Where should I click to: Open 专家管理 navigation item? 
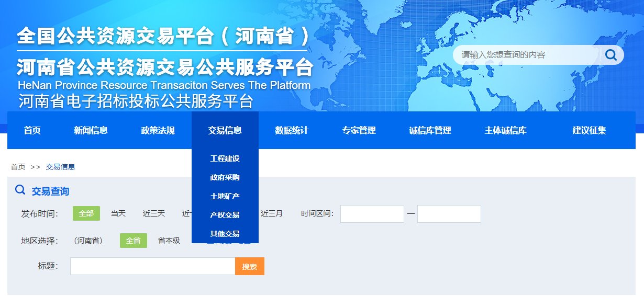(359, 130)
